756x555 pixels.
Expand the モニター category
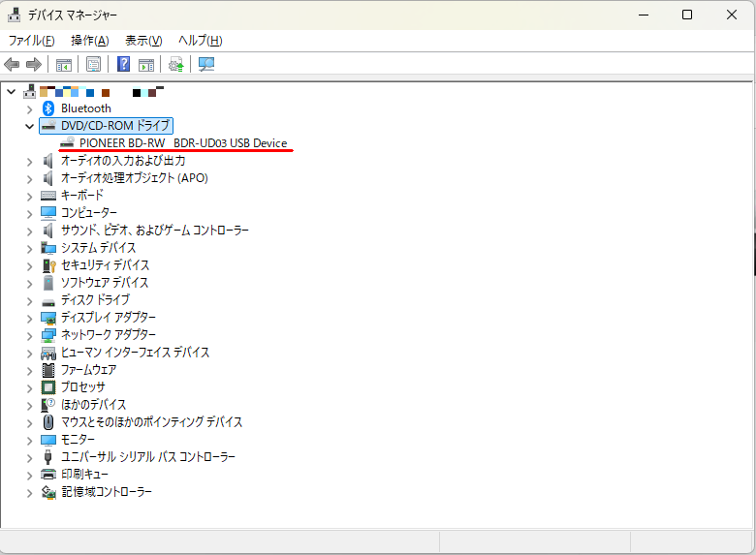coord(29,441)
